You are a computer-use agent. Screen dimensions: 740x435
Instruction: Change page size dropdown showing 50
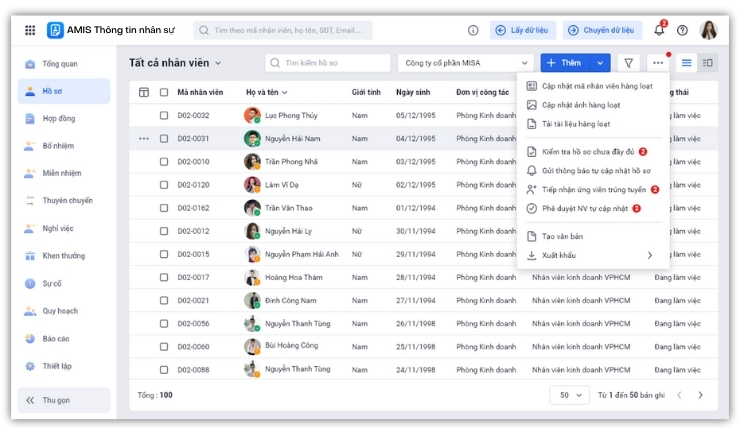(570, 395)
